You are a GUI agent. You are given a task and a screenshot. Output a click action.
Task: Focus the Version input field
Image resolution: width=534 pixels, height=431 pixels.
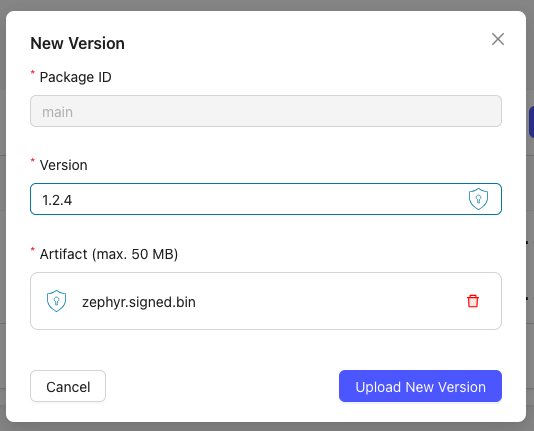point(266,199)
